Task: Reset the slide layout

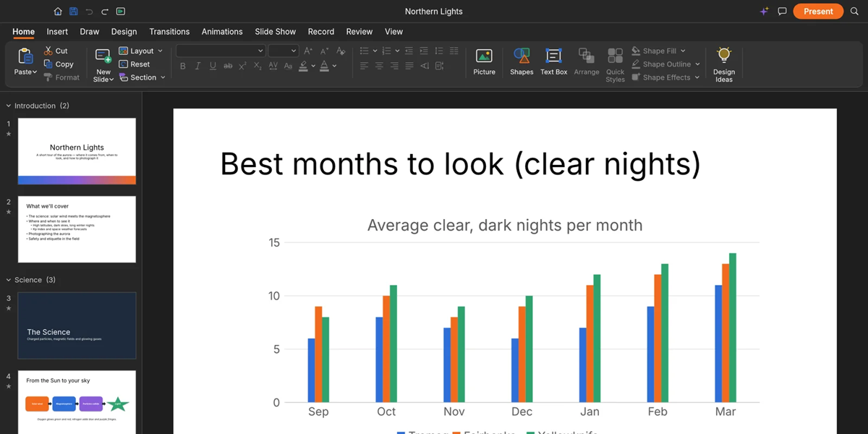Action: pos(135,64)
